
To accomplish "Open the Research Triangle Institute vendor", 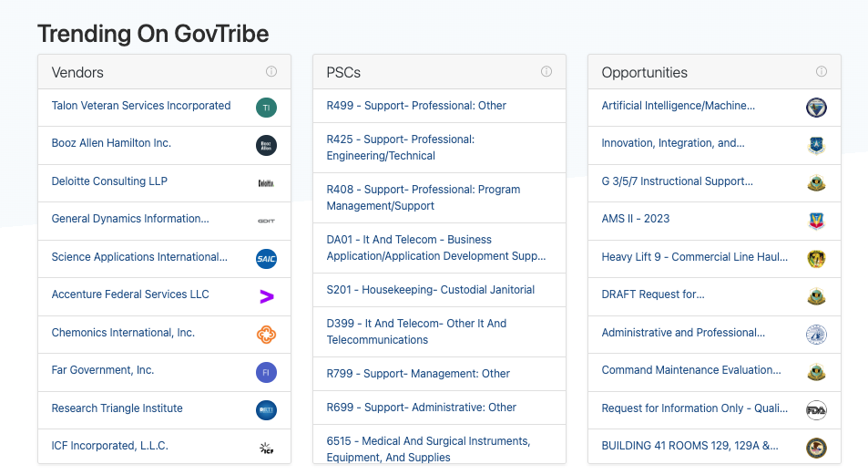I will 117,408.
